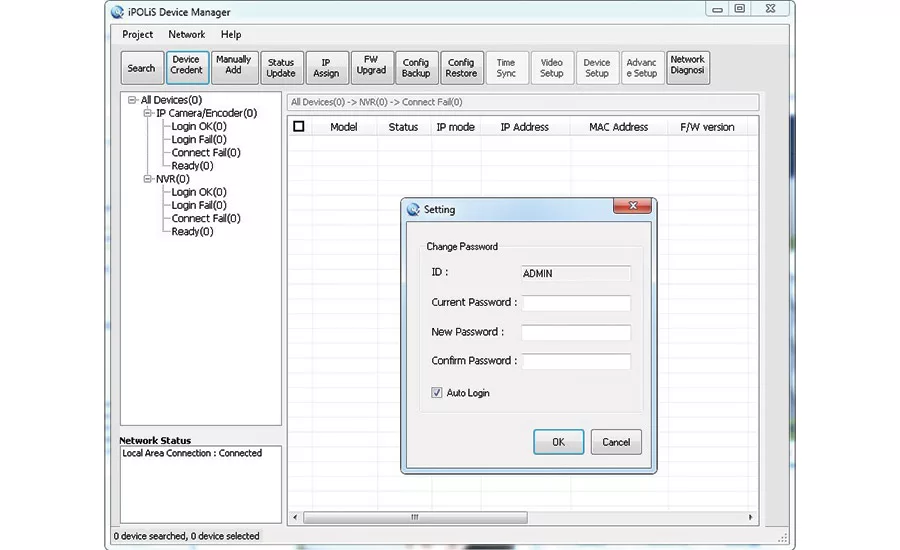Collapse the NVR tree node
This screenshot has height=550, width=900.
pos(148,179)
